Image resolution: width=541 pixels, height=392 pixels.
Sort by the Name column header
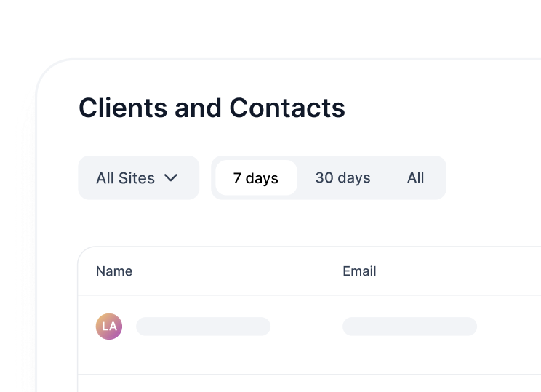[114, 271]
